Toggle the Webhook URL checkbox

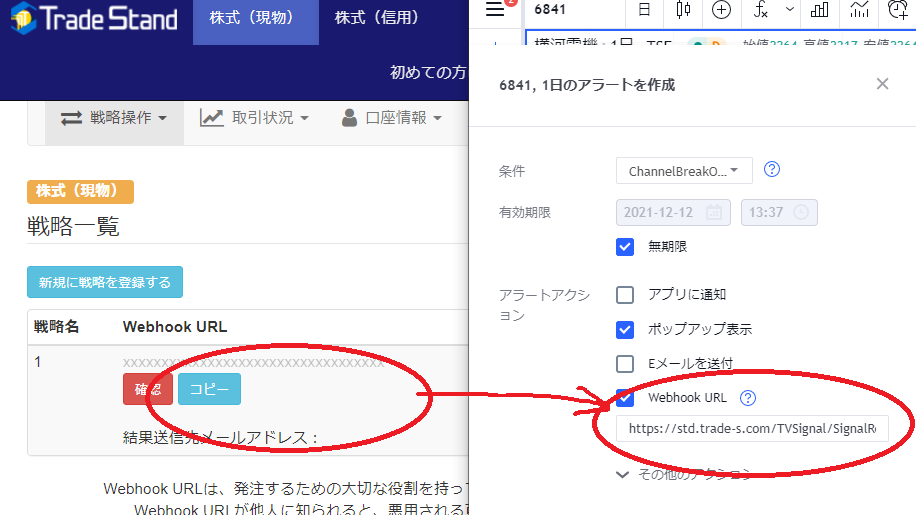tap(624, 398)
